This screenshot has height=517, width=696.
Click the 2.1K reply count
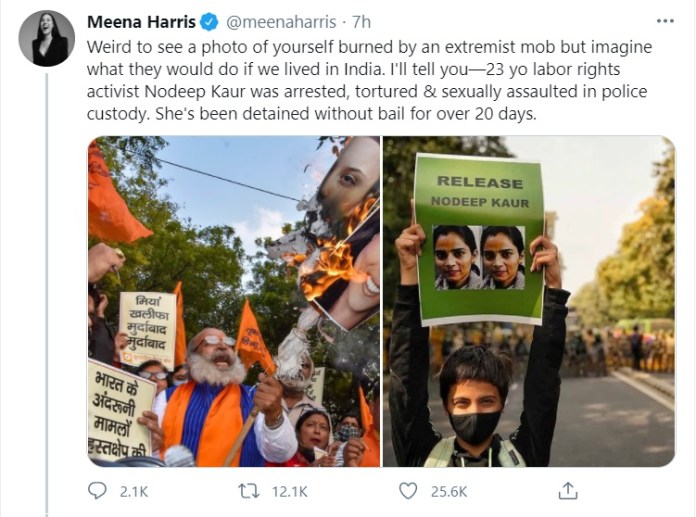point(134,492)
